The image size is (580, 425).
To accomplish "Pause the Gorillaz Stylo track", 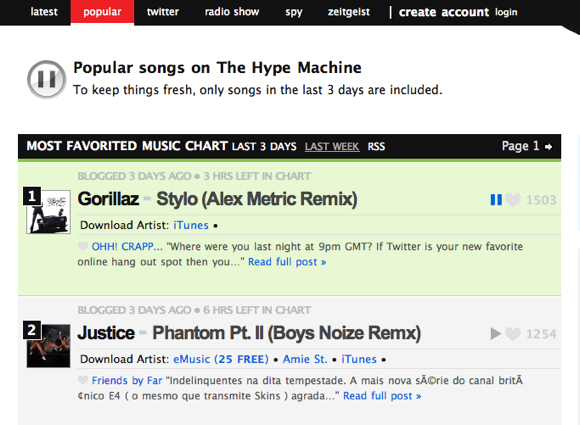I will point(496,200).
